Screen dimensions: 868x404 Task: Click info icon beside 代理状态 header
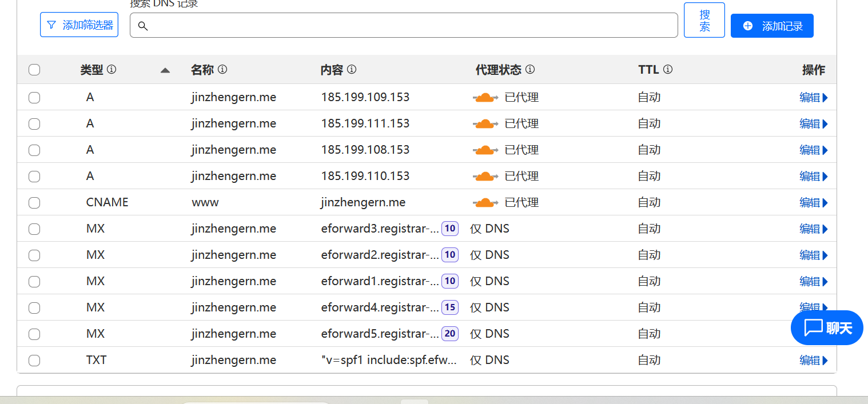pyautogui.click(x=530, y=69)
